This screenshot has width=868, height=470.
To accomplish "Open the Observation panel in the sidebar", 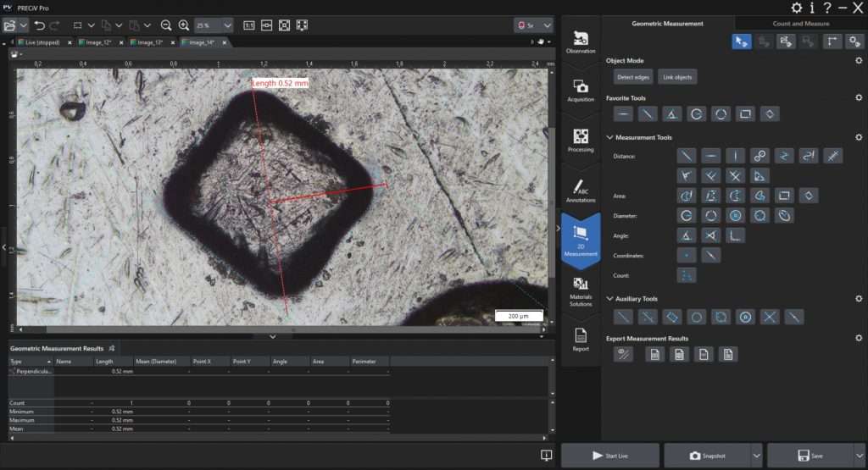I will [x=581, y=41].
